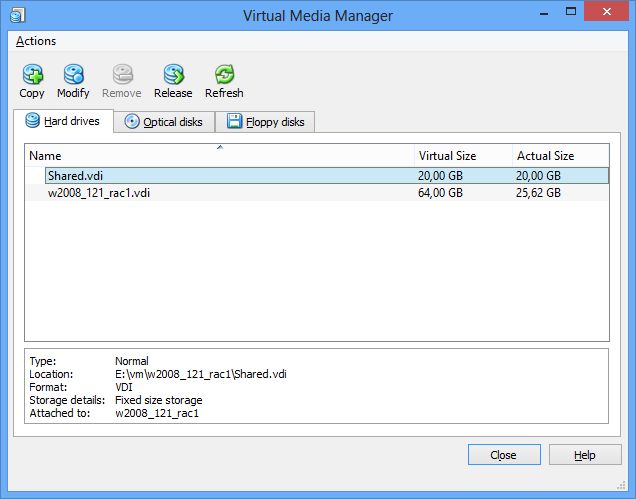636x499 pixels.
Task: Close the window with the red X
Action: (607, 12)
